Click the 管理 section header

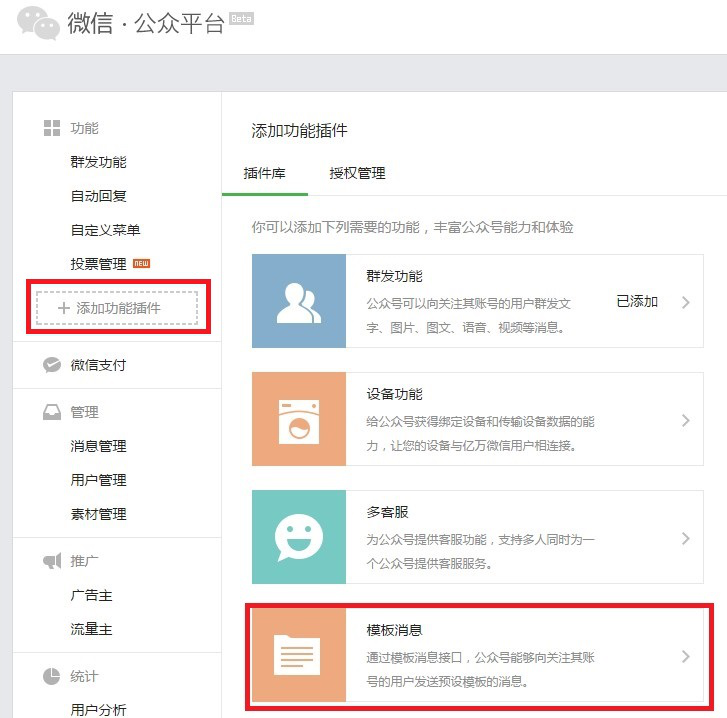[x=84, y=412]
